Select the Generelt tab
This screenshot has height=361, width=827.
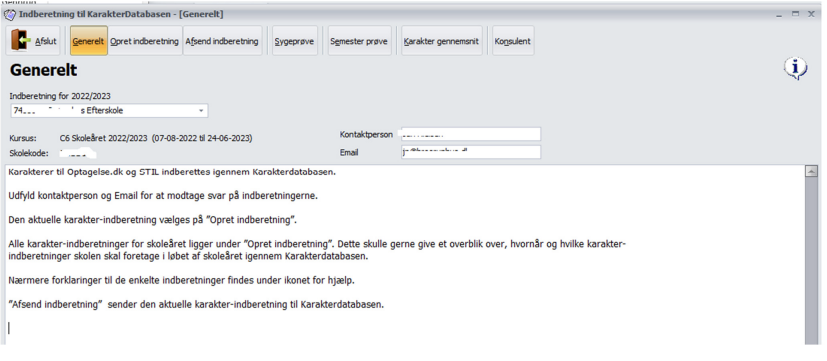click(x=89, y=41)
